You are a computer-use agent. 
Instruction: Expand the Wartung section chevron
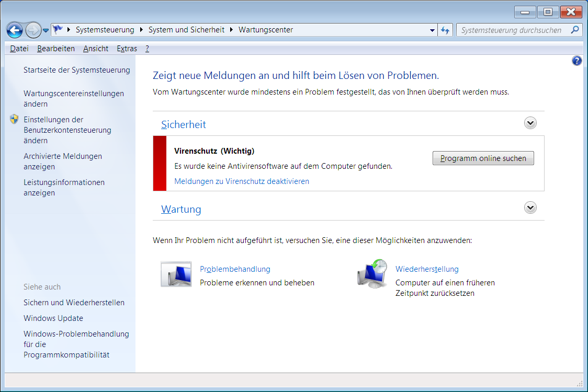coord(530,207)
